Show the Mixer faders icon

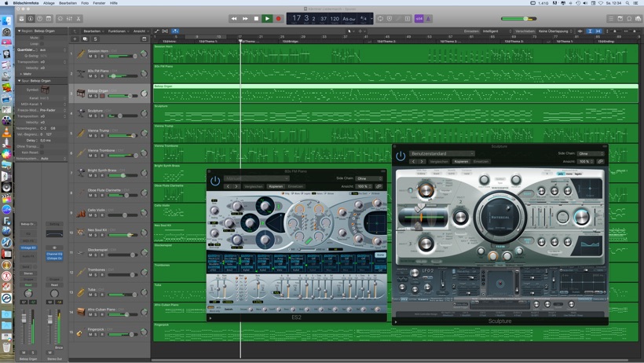(x=69, y=19)
